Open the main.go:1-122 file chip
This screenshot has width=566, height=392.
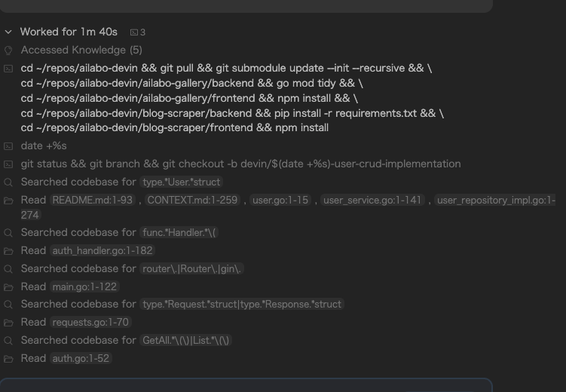pyautogui.click(x=84, y=286)
